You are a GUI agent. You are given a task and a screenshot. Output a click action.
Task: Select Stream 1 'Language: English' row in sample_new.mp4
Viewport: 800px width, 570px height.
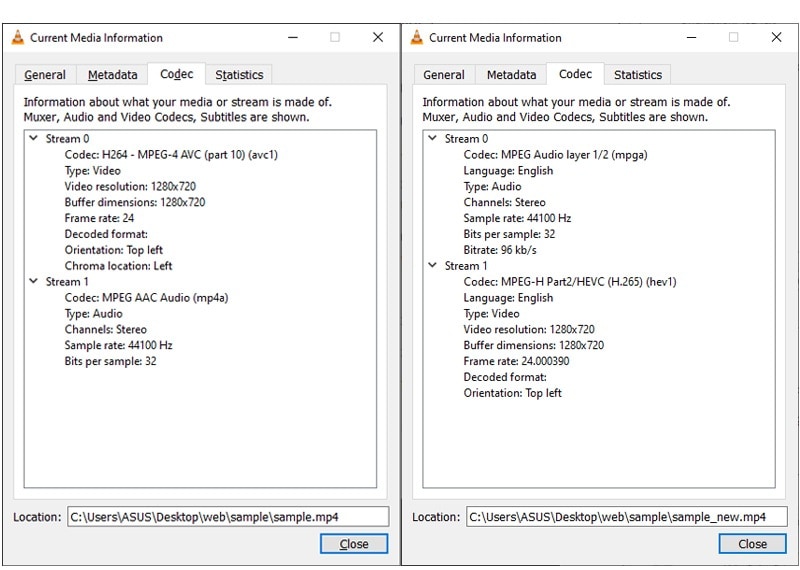point(508,298)
